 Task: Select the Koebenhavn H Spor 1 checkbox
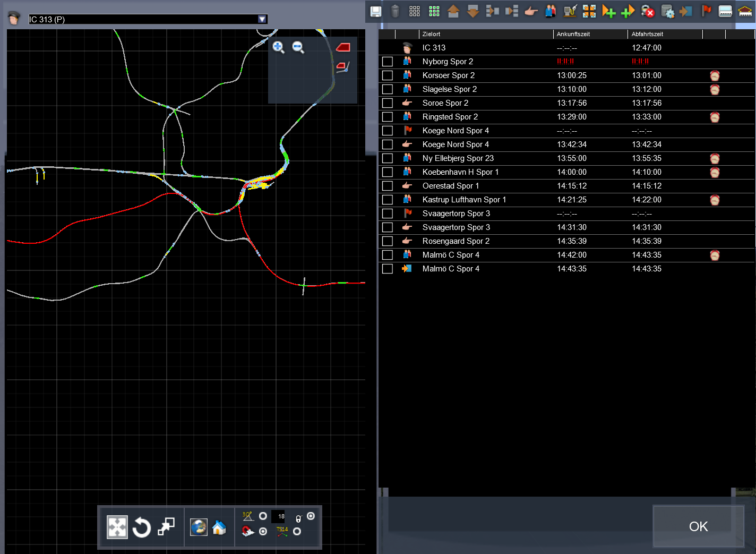388,172
